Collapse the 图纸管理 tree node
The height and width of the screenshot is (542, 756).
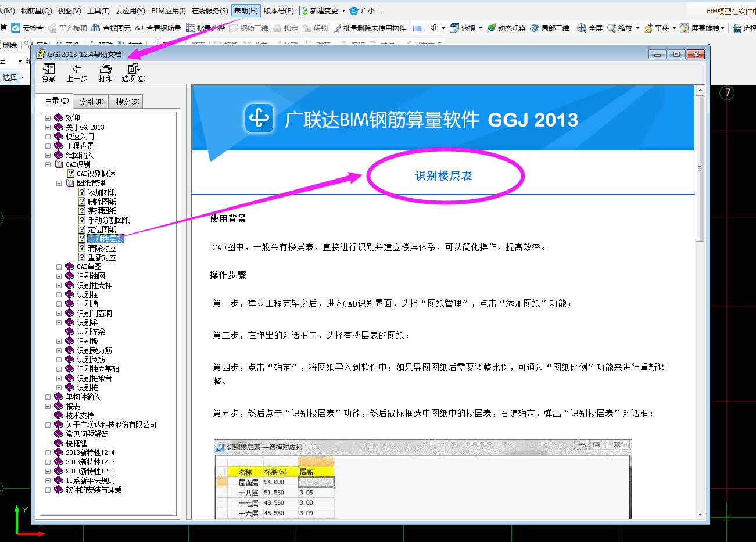click(x=59, y=183)
